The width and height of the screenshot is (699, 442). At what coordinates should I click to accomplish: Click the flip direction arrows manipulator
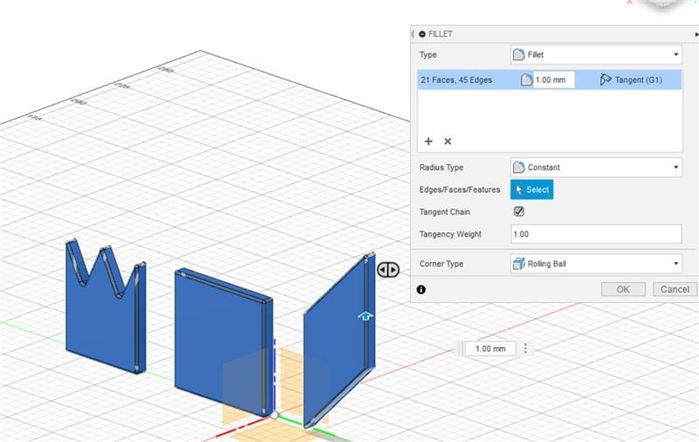pos(388,269)
